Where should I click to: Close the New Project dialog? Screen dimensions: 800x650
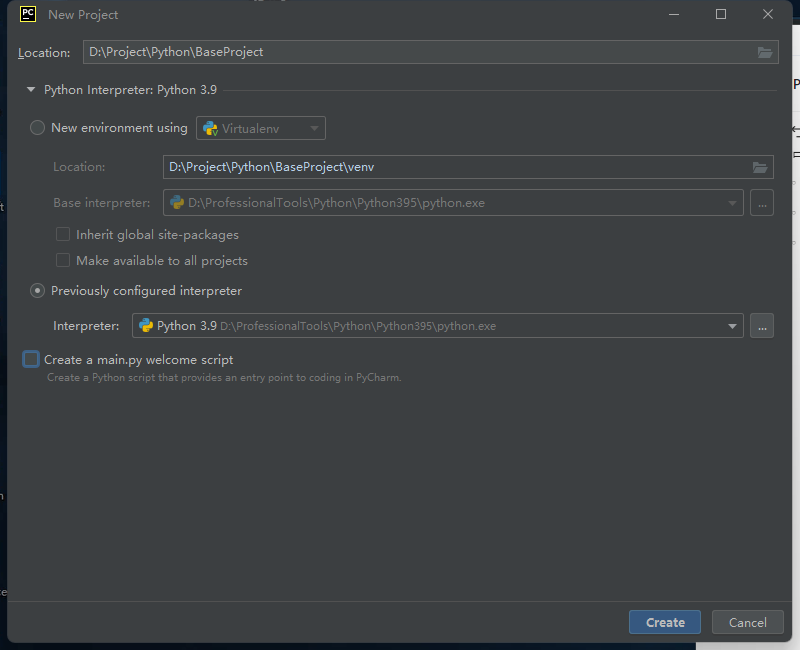[768, 14]
